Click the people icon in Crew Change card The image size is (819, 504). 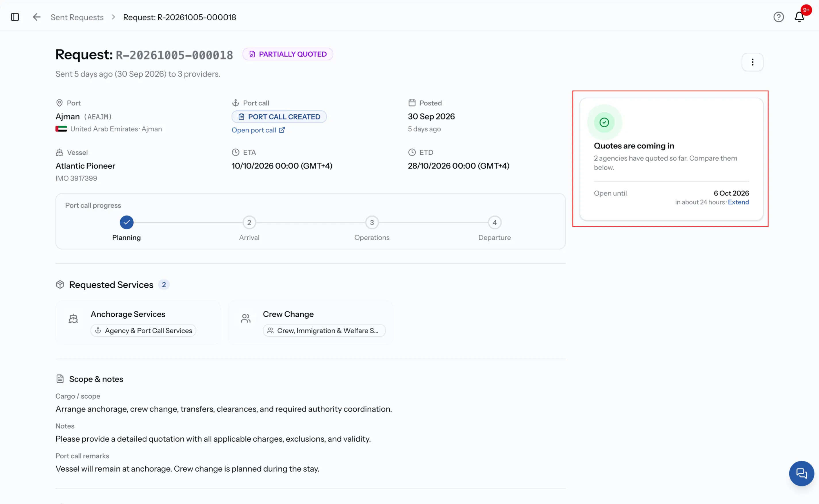246,319
